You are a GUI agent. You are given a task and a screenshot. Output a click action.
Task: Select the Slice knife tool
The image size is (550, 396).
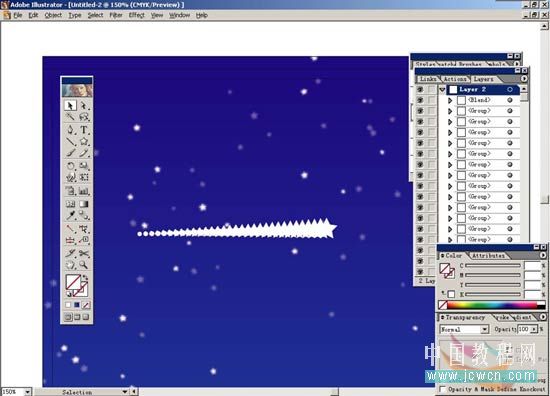(70, 253)
